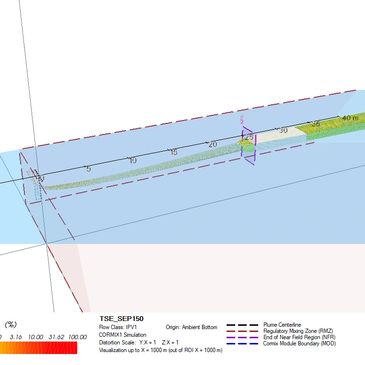Viewport: 365px width, 365px height.
Task: Select the 20 m centerline marker
Action: click(213, 145)
